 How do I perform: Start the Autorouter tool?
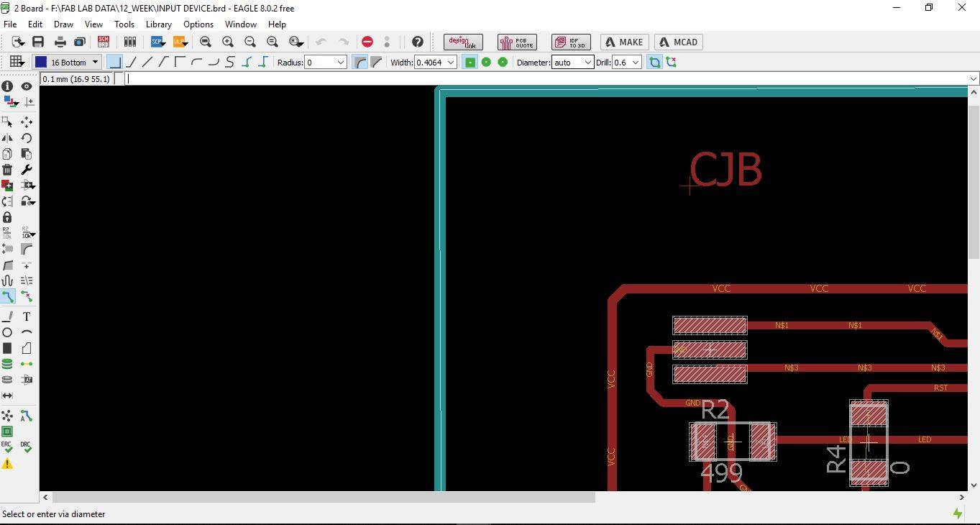27,416
